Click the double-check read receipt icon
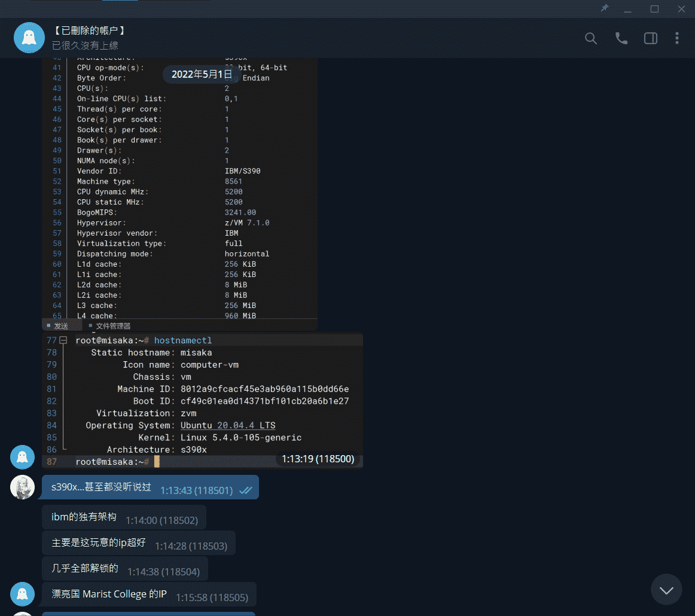Screen dimensions: 695x616 pos(245,490)
